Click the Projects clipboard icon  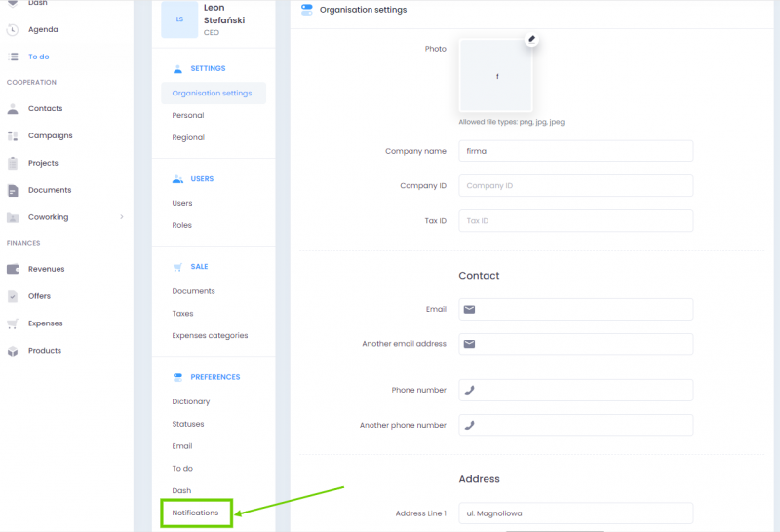13,163
